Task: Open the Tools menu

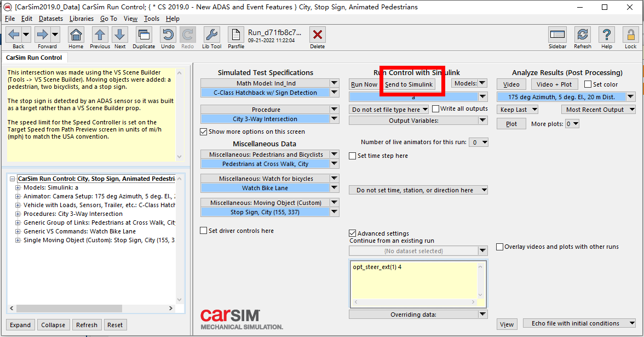Action: pos(152,19)
